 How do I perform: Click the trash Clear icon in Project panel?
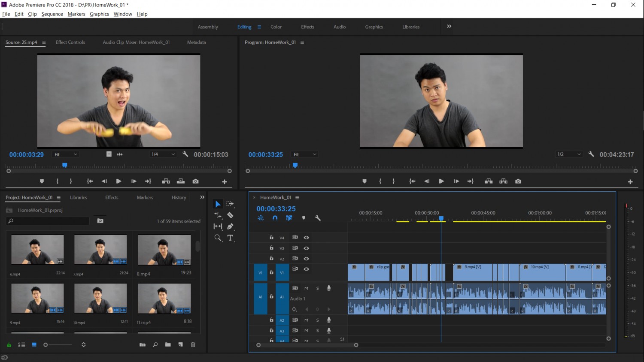[193, 344]
